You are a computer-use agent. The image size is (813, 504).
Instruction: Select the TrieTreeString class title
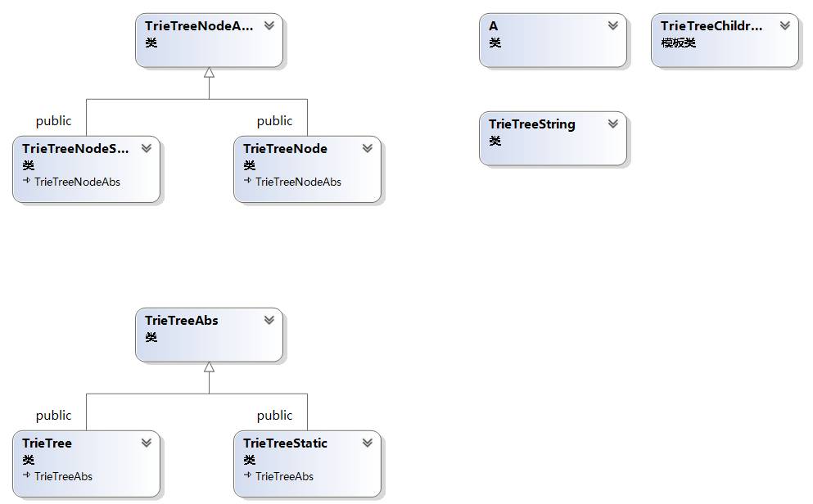pos(532,124)
